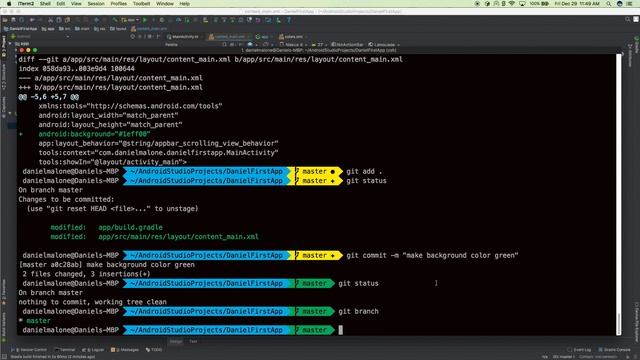Click the green zoom button of iTerm window
Viewport: 640px width, 360px height.
(x=35, y=50)
